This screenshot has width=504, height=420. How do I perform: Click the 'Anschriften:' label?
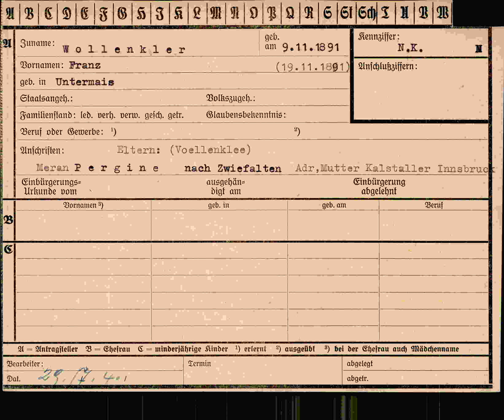[42, 151]
